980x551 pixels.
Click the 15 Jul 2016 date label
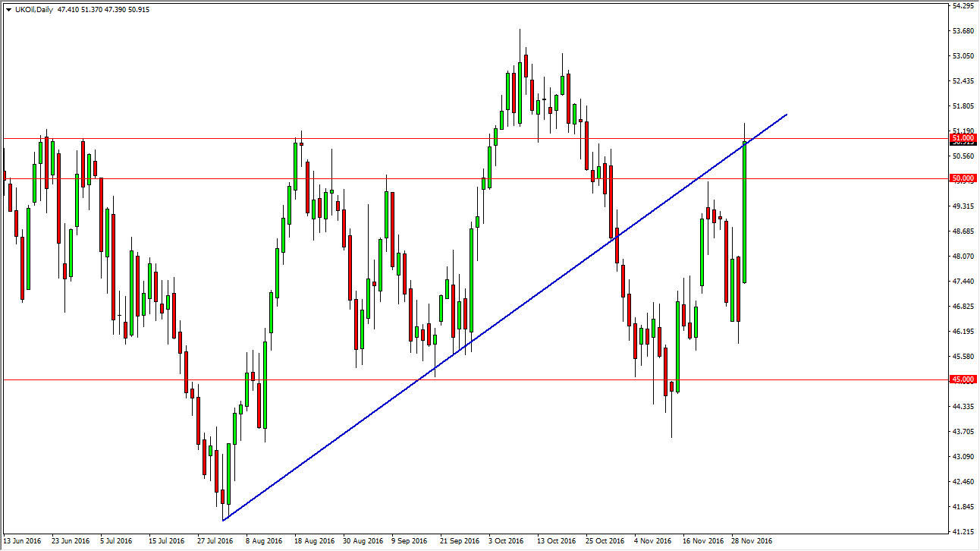(x=167, y=541)
